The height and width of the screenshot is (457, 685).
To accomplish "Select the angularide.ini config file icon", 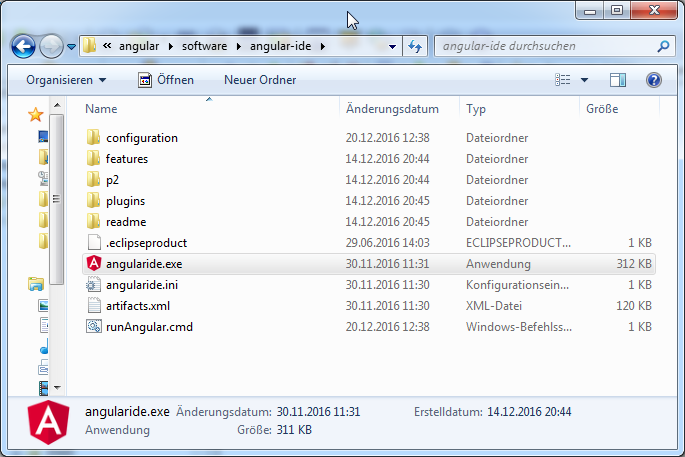I will tap(93, 285).
